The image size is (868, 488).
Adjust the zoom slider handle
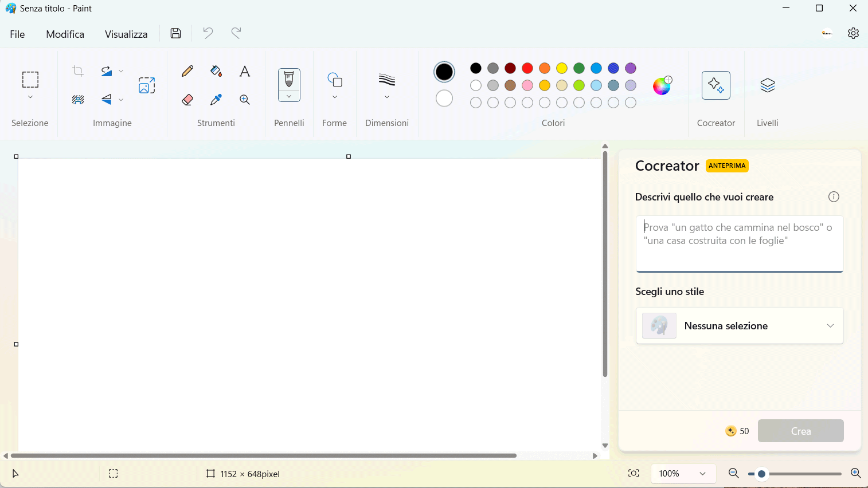pos(761,474)
